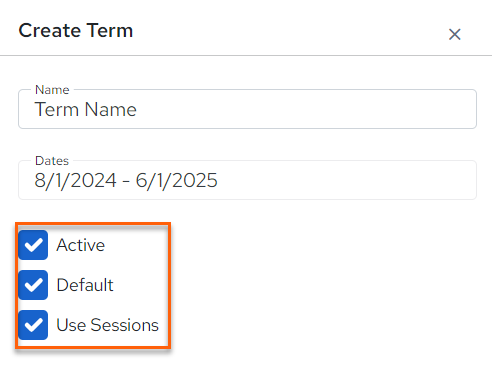Select the end date 6/1/2025
Viewport: 492px width, 367px height.
pos(176,181)
